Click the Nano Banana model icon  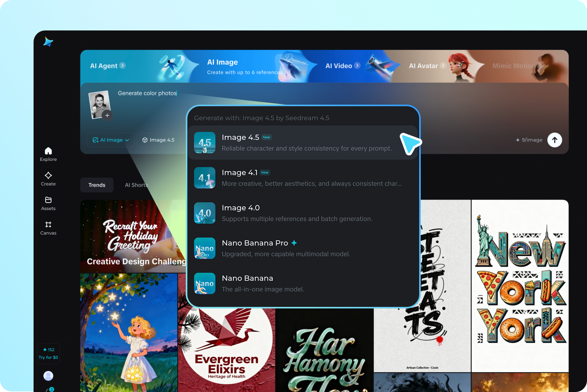click(x=205, y=283)
